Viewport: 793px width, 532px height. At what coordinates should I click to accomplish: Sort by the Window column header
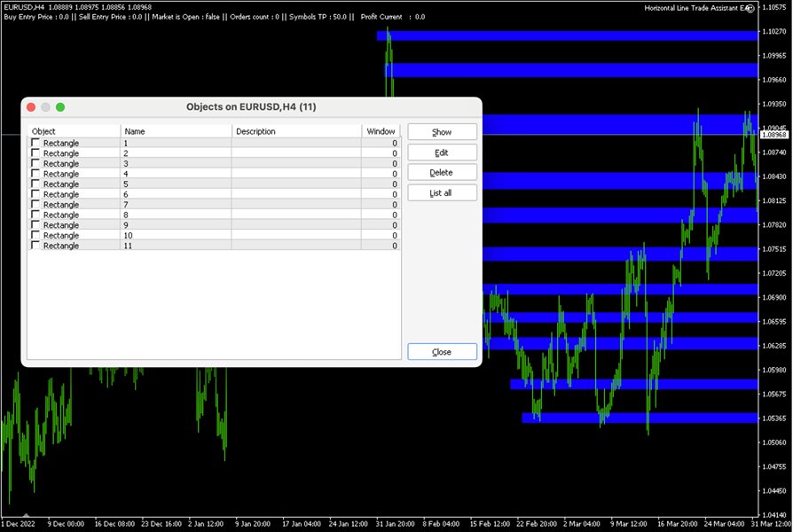tap(381, 131)
